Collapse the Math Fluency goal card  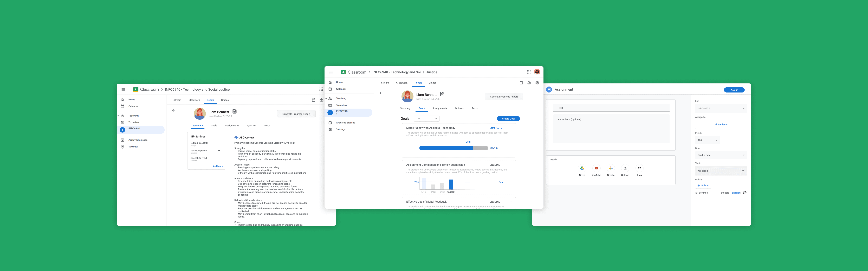click(511, 128)
